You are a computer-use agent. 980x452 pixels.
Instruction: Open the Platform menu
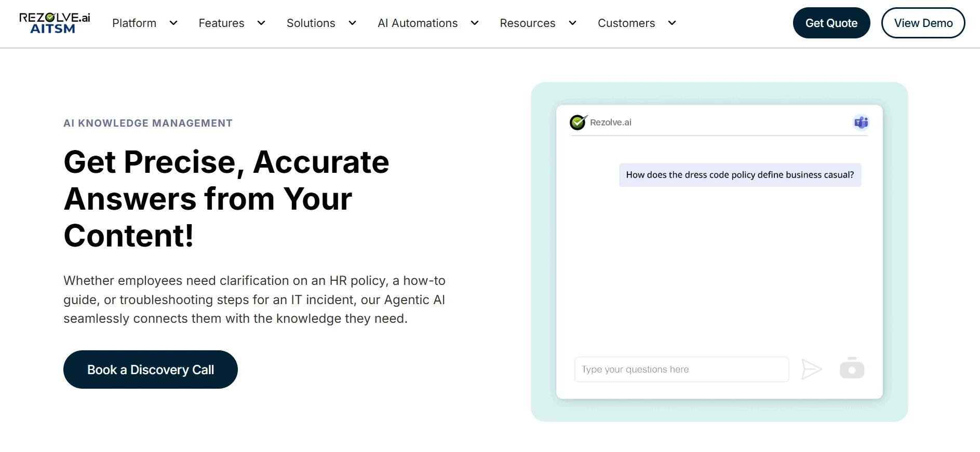[x=134, y=23]
